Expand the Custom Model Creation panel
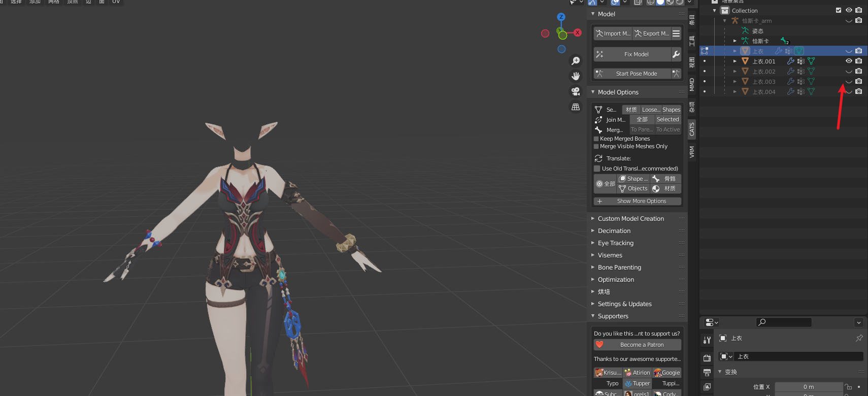 click(x=593, y=218)
